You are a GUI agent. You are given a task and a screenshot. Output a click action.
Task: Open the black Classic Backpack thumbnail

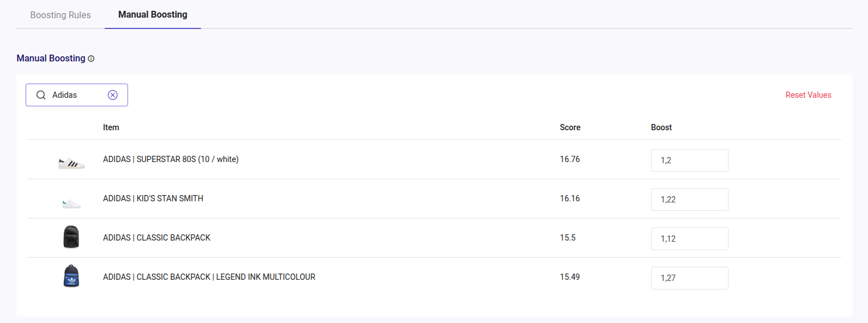[71, 237]
